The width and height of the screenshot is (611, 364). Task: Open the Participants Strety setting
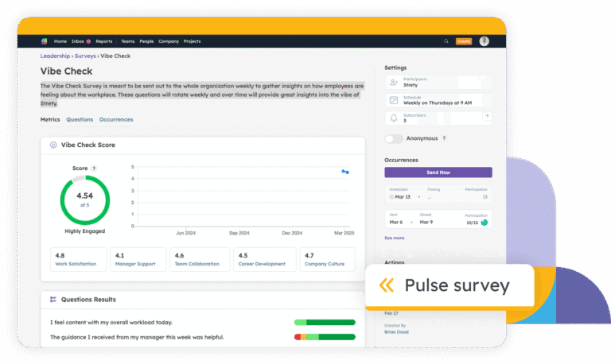(x=438, y=82)
